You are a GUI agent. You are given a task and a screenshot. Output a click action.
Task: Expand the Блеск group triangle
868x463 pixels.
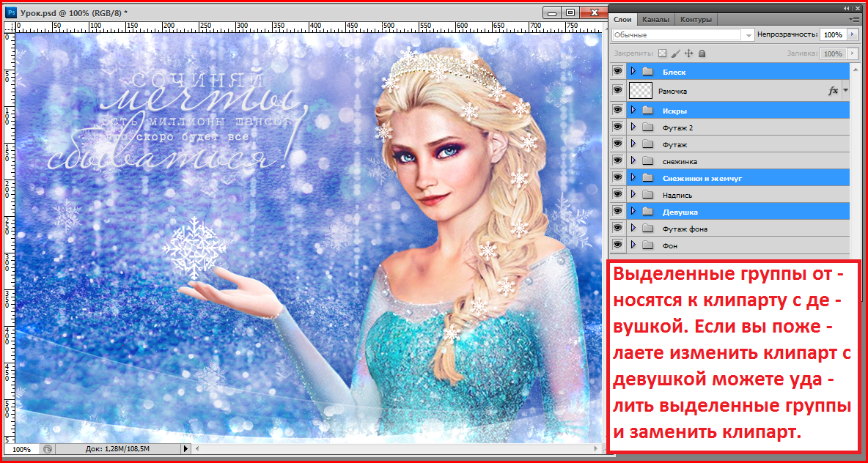coord(634,71)
